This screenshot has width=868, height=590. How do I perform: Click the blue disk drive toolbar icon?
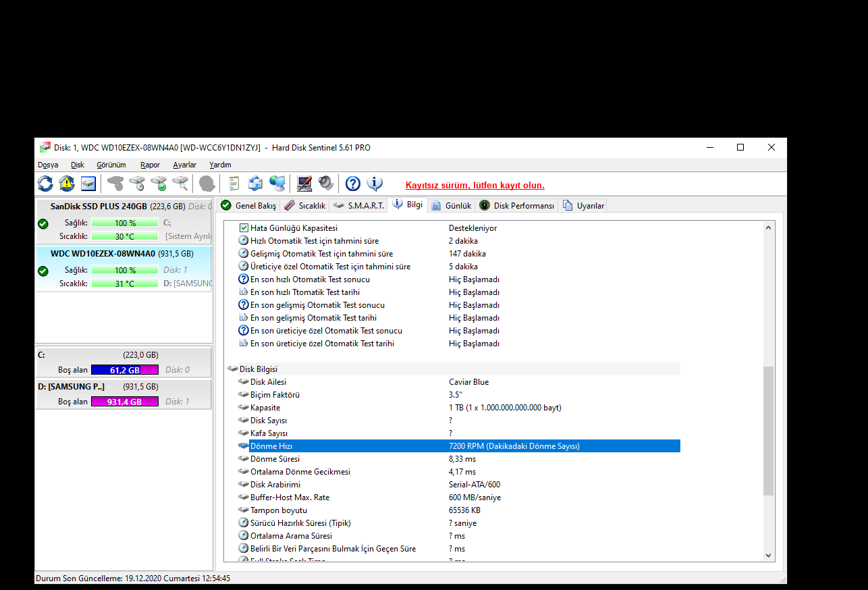pos(88,183)
